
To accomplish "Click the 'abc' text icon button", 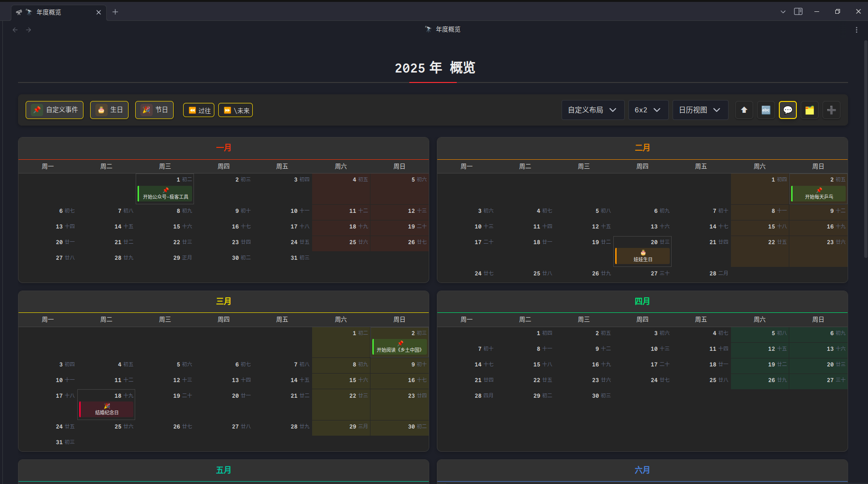I will click(x=766, y=110).
